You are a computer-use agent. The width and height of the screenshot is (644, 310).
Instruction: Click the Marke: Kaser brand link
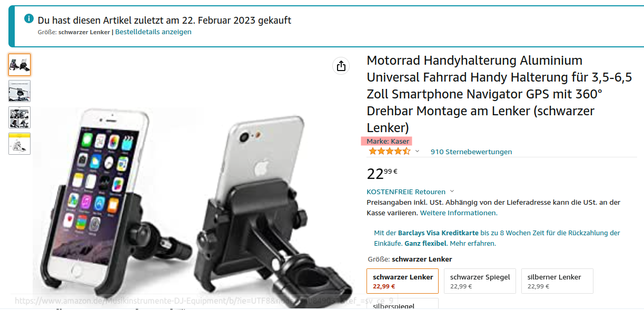[388, 141]
